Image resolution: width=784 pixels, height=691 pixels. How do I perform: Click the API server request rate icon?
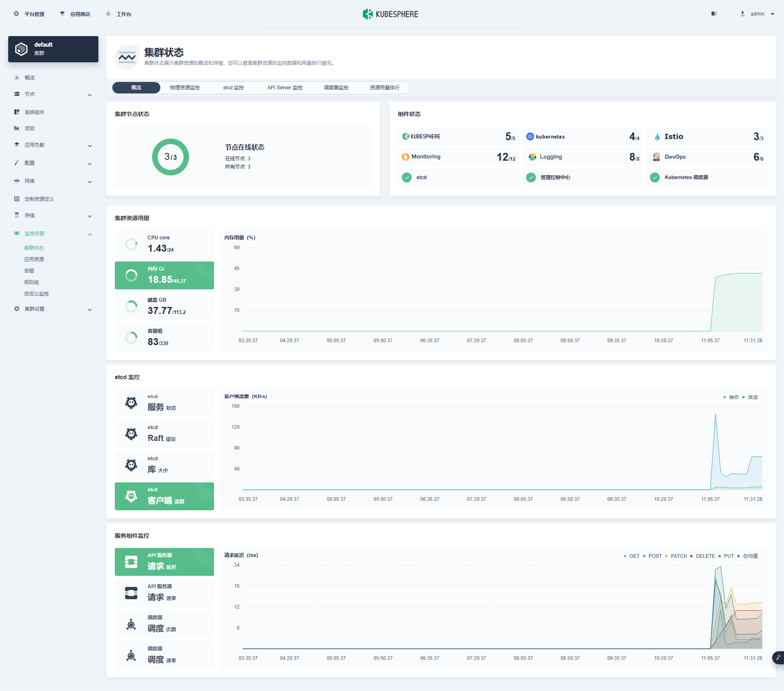tap(131, 593)
